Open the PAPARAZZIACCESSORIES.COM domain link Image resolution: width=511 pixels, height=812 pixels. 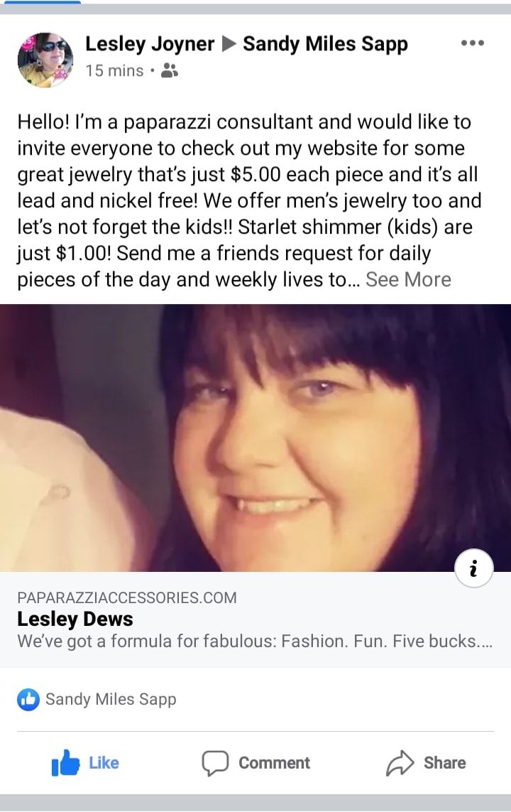coord(127,597)
